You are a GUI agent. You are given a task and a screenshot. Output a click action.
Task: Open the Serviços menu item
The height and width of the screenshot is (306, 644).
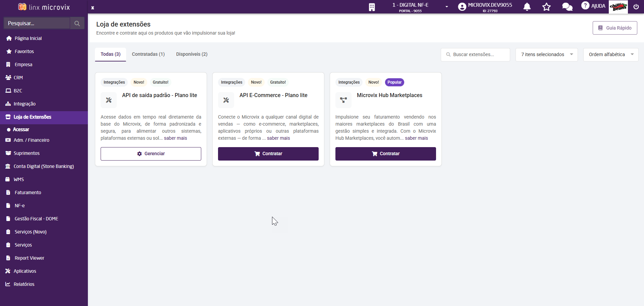44,245
